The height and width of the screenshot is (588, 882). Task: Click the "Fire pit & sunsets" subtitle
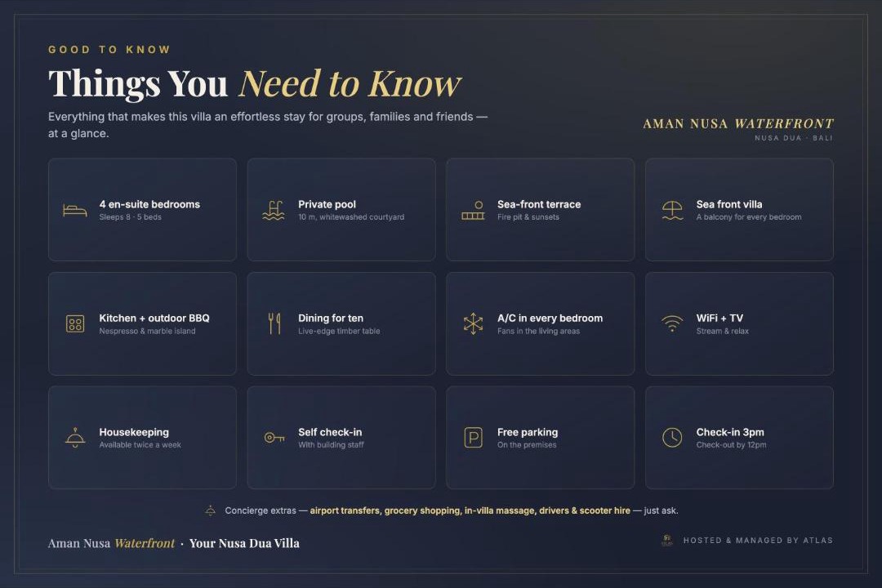coord(528,217)
